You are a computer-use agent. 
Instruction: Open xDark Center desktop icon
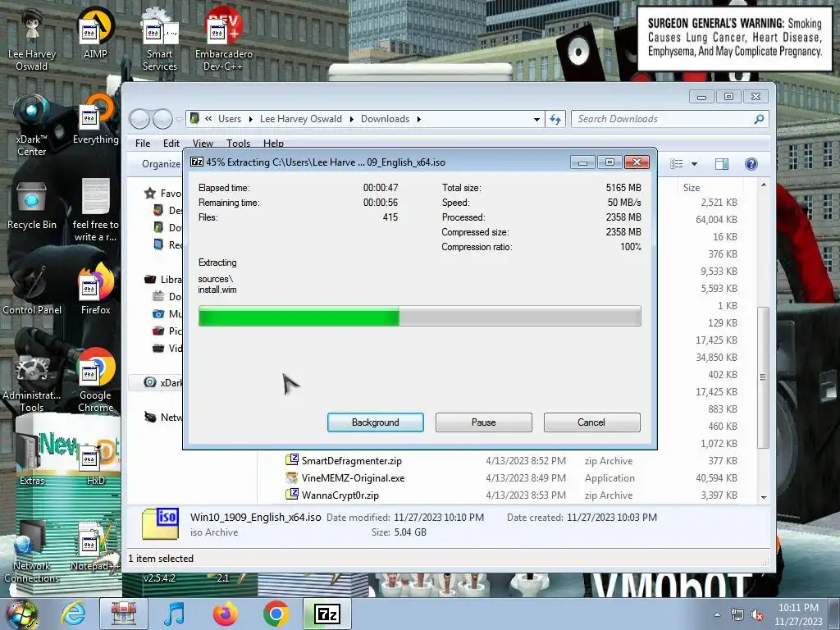32,126
